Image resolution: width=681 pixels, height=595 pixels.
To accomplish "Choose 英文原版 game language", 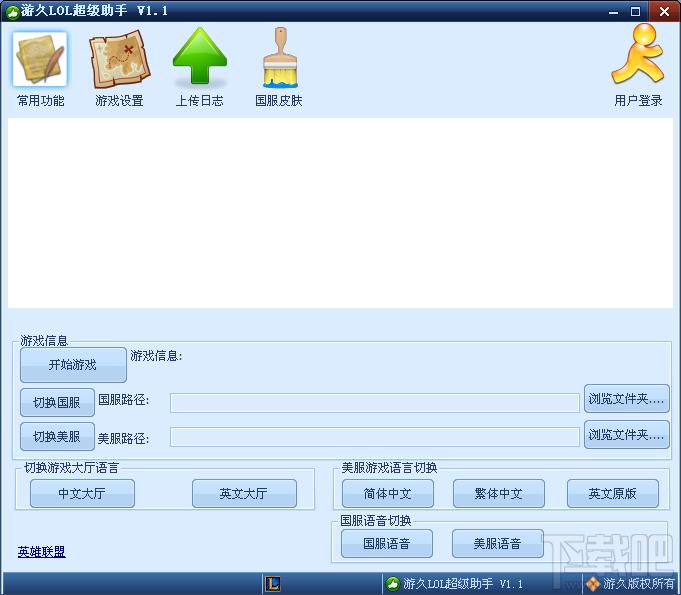I will (612, 493).
